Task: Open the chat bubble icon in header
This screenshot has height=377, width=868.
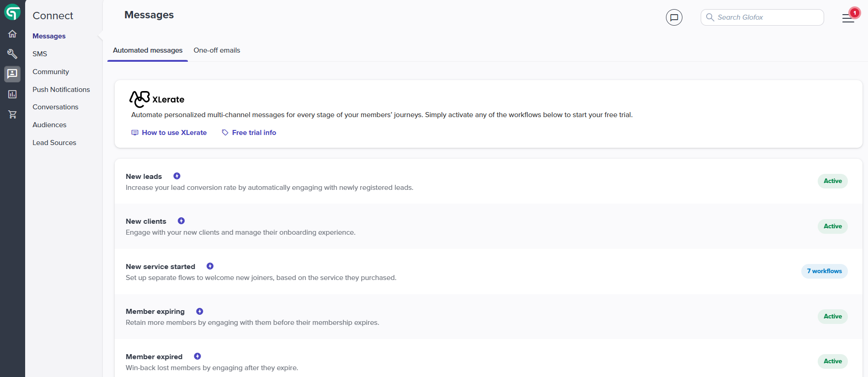Action: (x=674, y=17)
